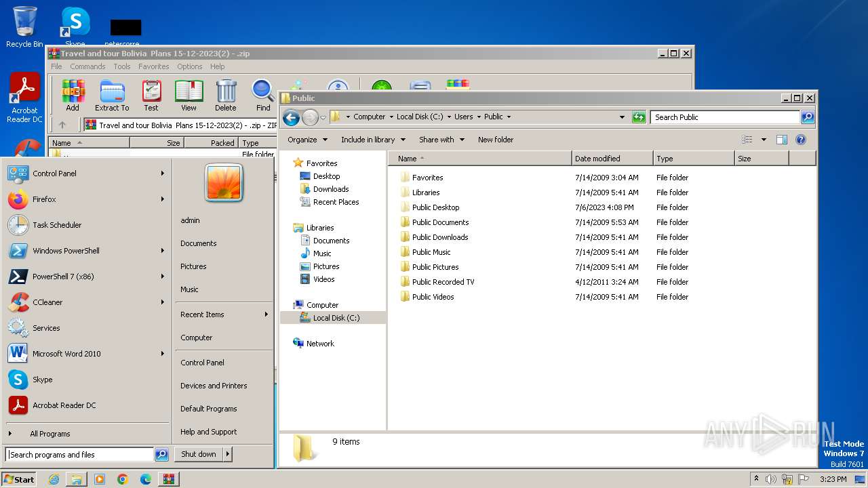The image size is (868, 488).
Task: Sort by the Date modified column header
Action: (x=612, y=159)
